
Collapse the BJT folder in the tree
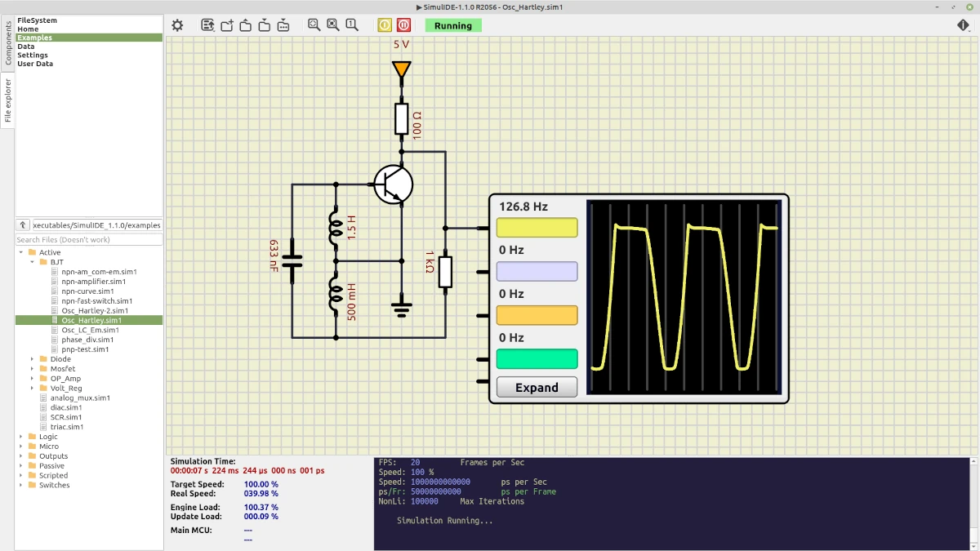point(33,262)
